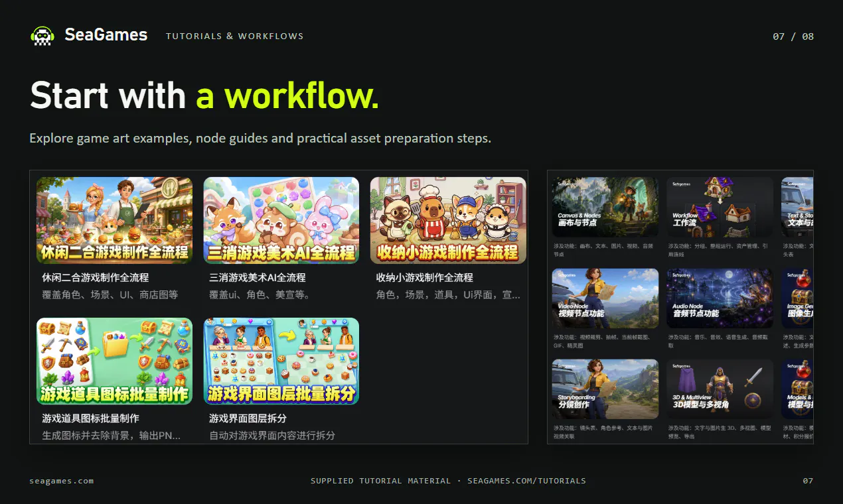Click text 涉及功能：视频裁剪、抽帧、当前帧截图

point(603,342)
